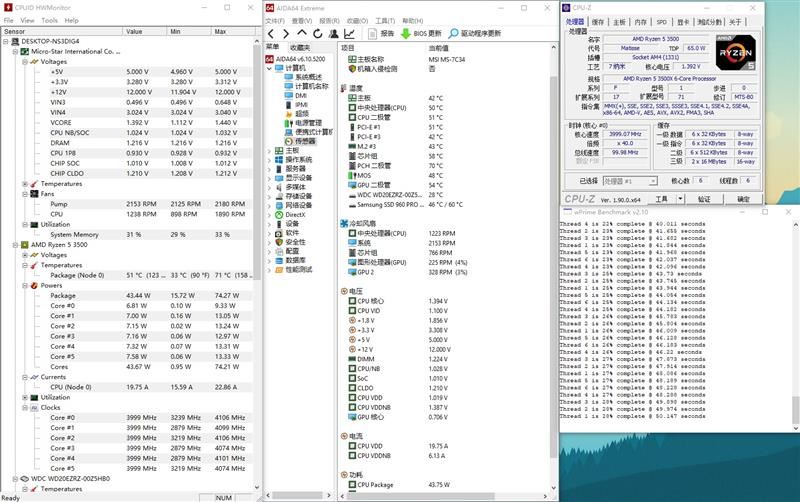This screenshot has width=800, height=502.
Task: Open HWMonitor View menu
Action: [27, 20]
